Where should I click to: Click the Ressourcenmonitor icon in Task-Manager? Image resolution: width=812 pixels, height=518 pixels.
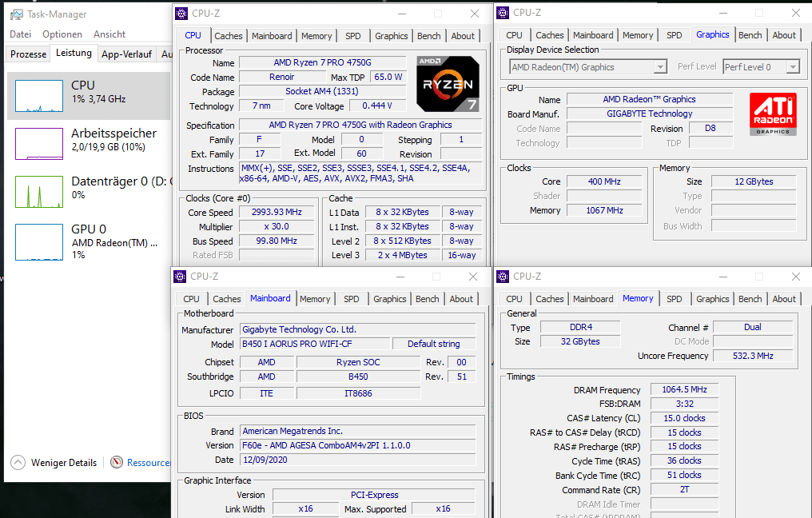[x=117, y=462]
